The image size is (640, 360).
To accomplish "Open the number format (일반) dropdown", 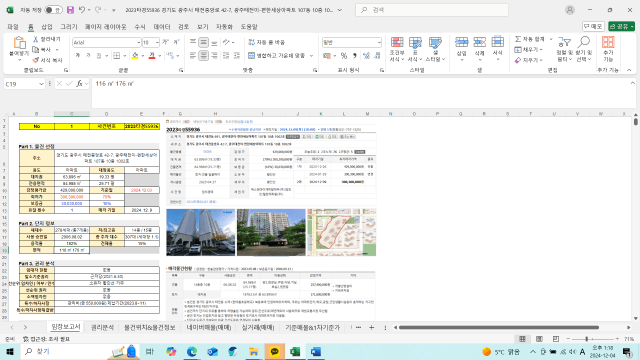I will point(379,42).
